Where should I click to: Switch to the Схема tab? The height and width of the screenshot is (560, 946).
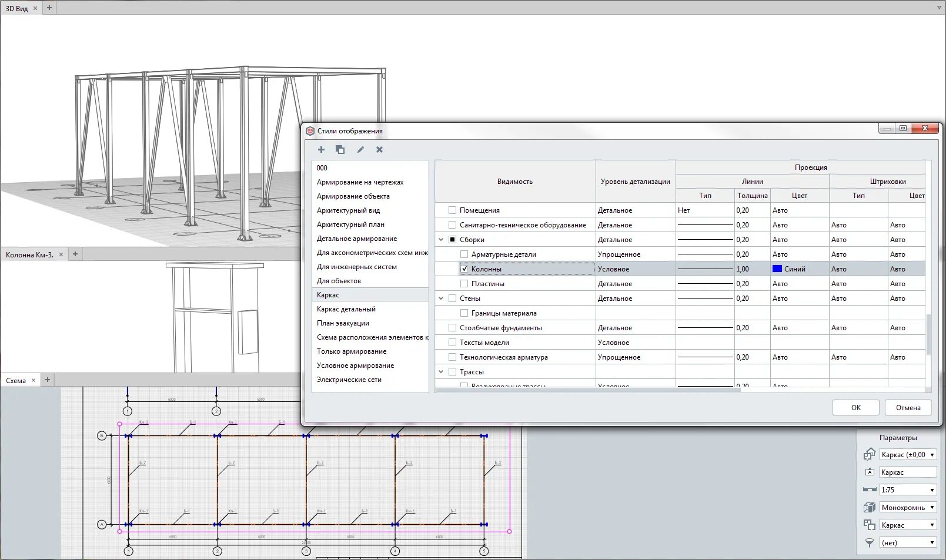pyautogui.click(x=16, y=380)
